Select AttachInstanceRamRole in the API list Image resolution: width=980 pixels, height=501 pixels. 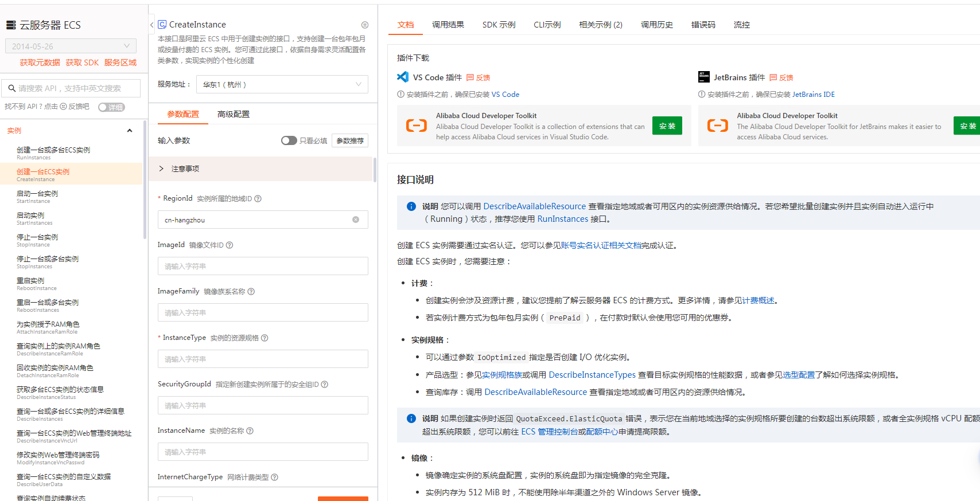(71, 327)
